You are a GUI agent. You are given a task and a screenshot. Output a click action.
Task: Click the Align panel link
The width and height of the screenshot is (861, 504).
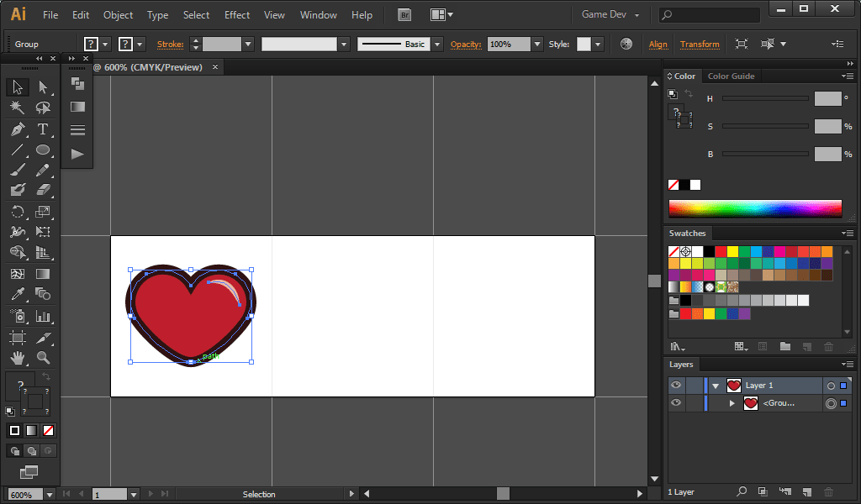point(658,44)
